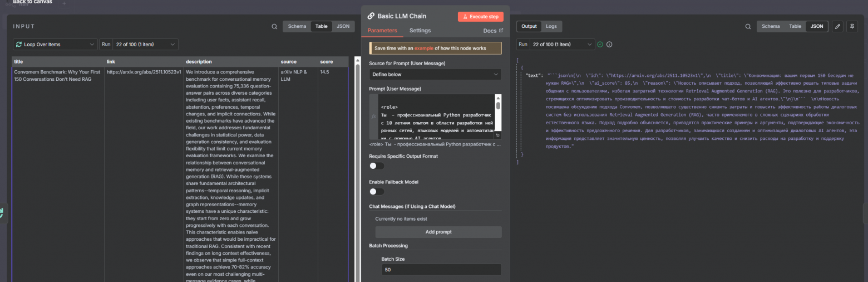Screen dimensions: 868x282
Task: Pin the output data with the pin icon
Action: coord(852,26)
